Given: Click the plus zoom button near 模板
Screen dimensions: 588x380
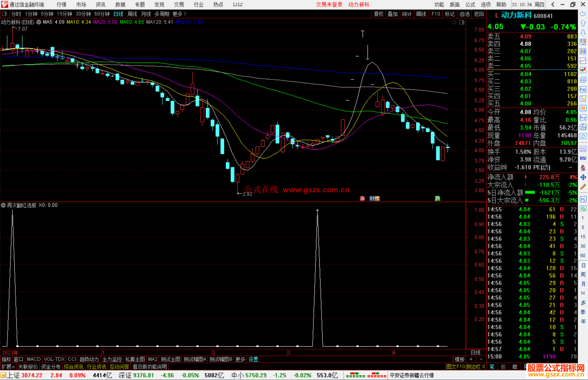Looking at the screenshot, I should tap(471, 359).
